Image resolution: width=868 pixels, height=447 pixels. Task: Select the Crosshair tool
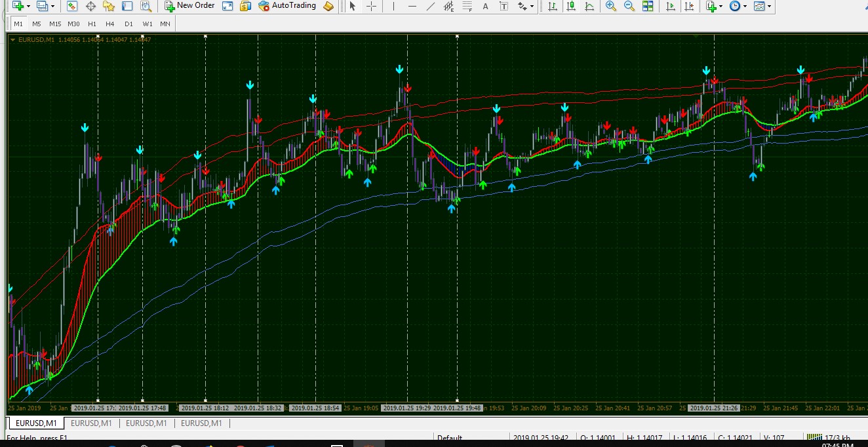click(x=372, y=6)
